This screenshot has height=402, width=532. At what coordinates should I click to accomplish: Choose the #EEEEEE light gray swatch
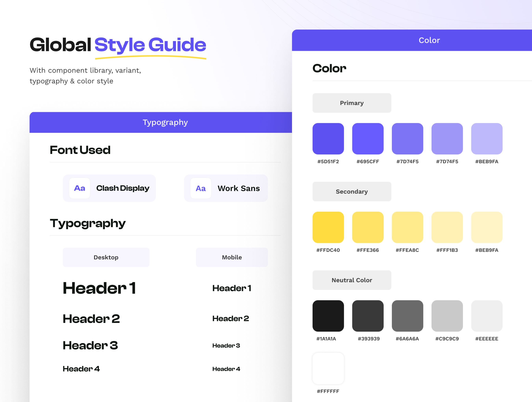pos(486,316)
